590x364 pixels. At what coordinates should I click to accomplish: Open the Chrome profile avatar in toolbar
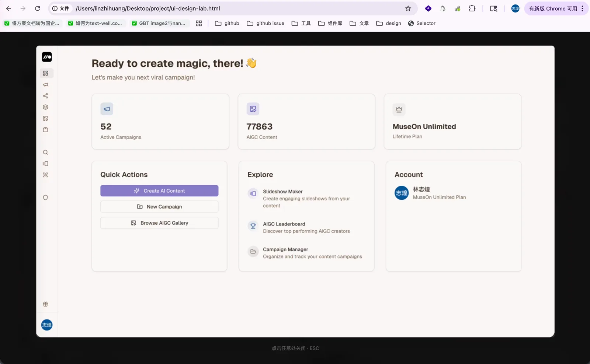516,8
